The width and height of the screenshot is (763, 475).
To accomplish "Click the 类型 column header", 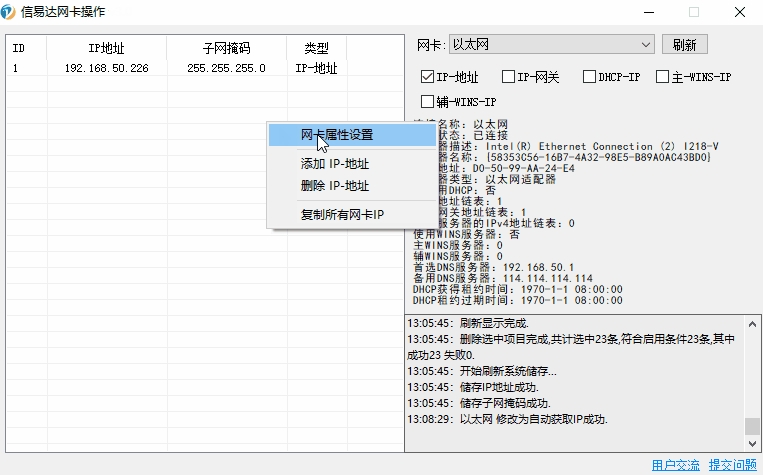I will (316, 48).
